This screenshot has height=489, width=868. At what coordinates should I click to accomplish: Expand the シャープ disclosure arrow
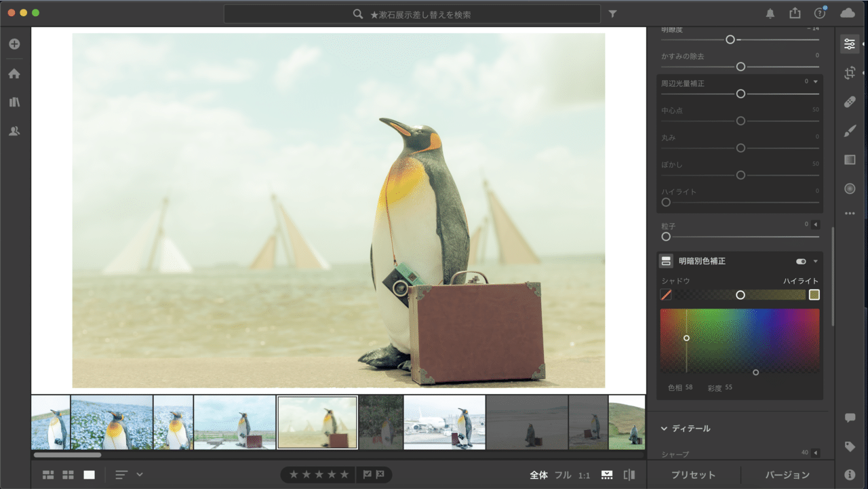(x=816, y=453)
